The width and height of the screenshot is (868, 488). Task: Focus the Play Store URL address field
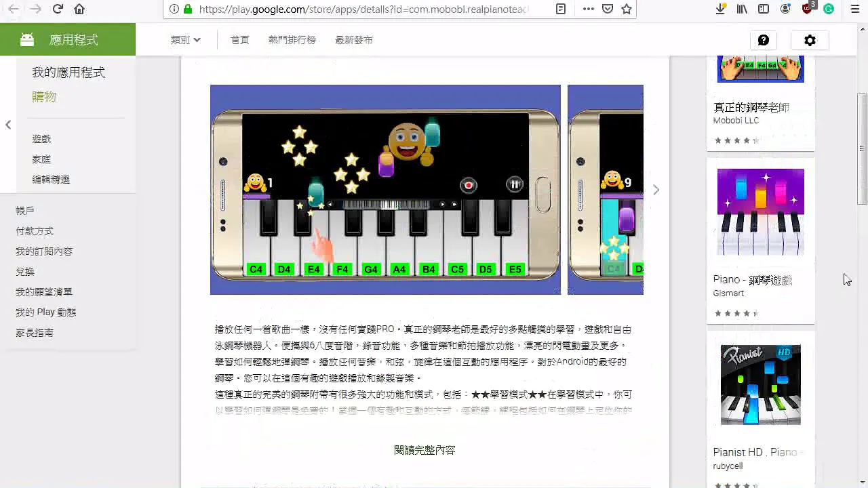tap(363, 9)
